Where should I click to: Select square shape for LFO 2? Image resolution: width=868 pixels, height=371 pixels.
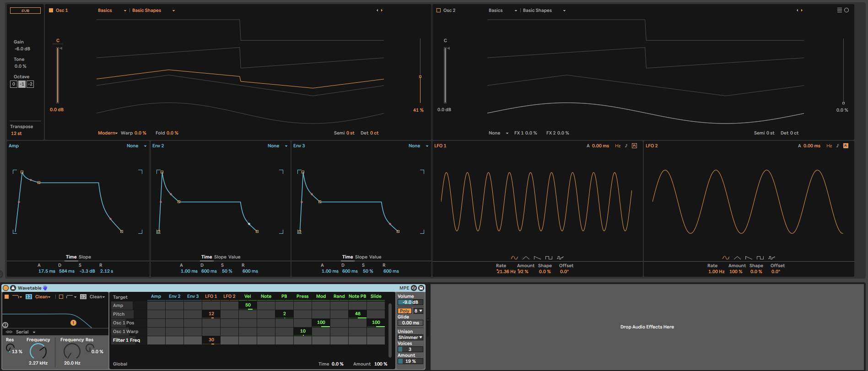[760, 258]
